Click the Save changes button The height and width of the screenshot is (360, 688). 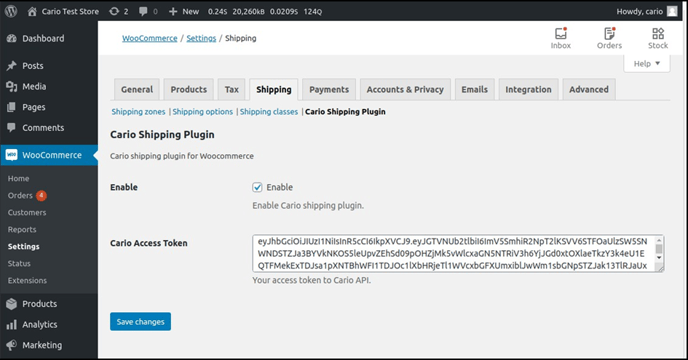pos(140,322)
